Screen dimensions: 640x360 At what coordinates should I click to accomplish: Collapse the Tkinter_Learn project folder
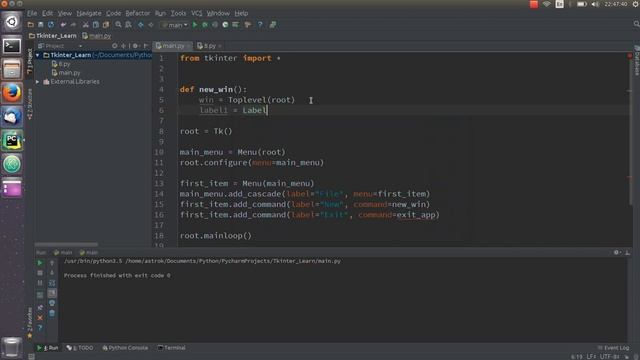(x=38, y=55)
